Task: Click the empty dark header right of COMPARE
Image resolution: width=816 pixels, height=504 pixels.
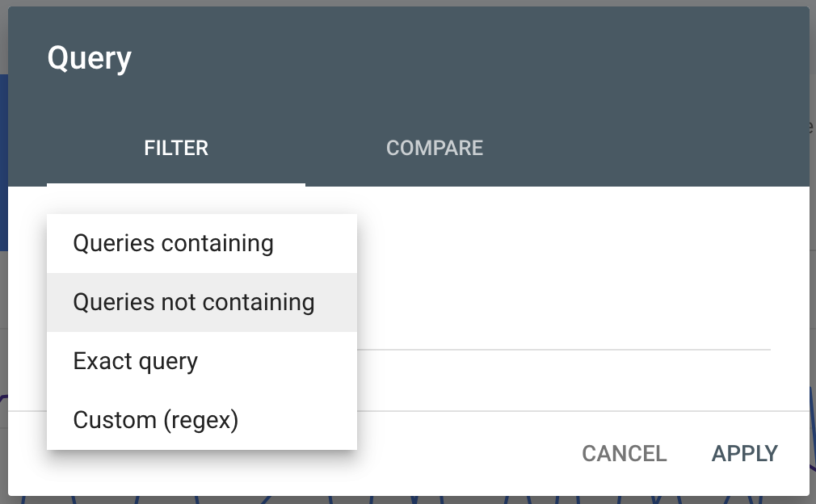Action: (x=646, y=149)
